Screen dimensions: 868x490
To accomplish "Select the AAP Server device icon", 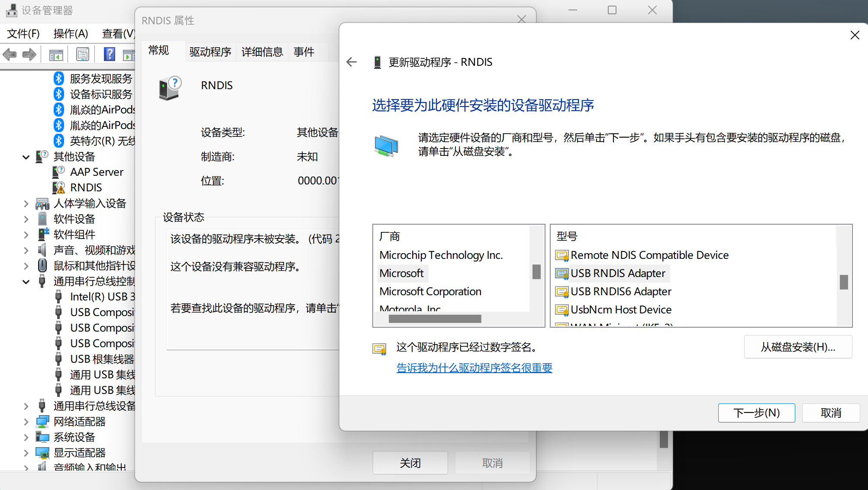I will click(x=58, y=172).
